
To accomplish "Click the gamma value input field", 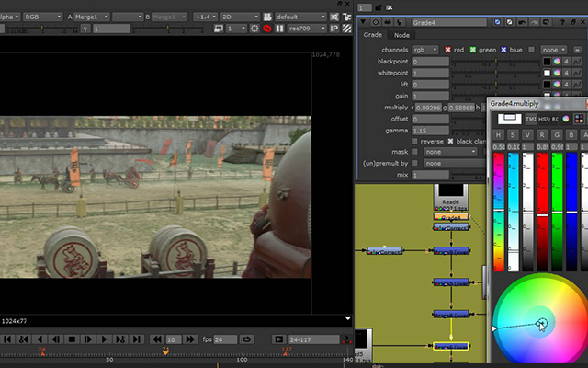I will [430, 131].
